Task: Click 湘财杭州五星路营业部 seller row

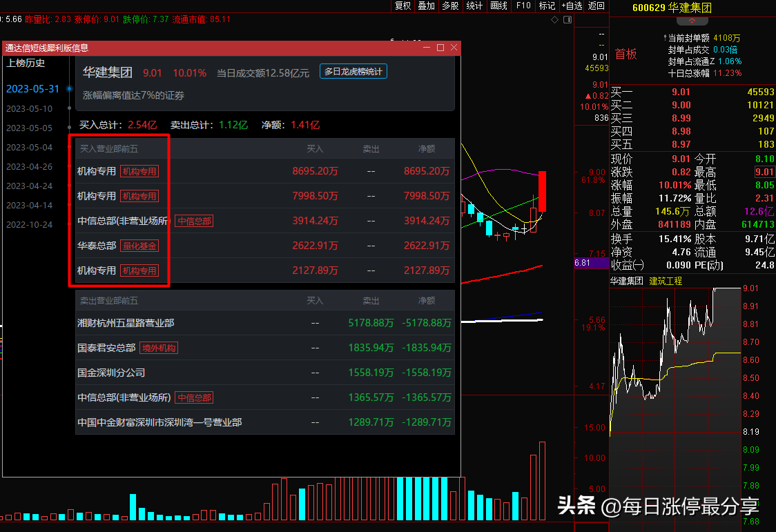Action: coord(265,323)
